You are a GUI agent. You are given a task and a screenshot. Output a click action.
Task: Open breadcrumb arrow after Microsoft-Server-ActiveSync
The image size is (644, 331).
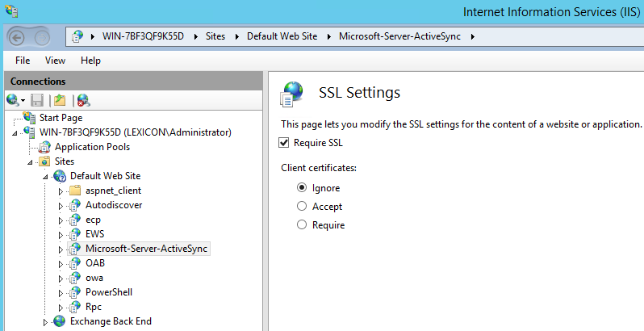[473, 36]
